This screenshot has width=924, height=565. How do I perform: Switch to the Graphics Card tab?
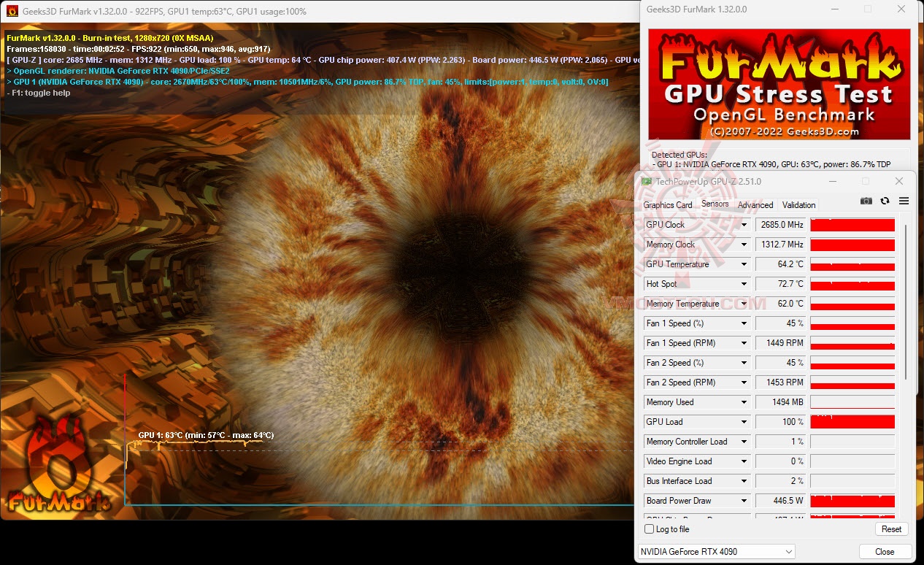[x=668, y=205]
